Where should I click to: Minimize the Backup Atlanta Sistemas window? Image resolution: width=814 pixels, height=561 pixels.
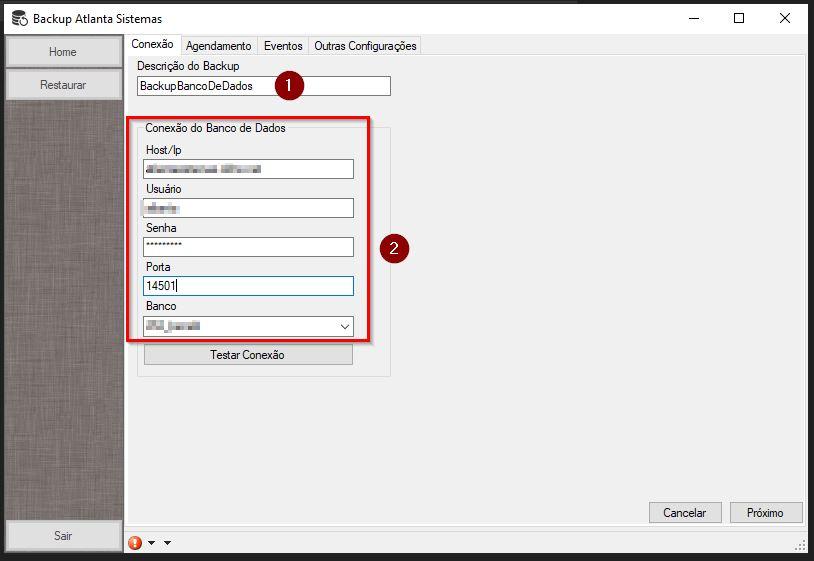point(694,19)
